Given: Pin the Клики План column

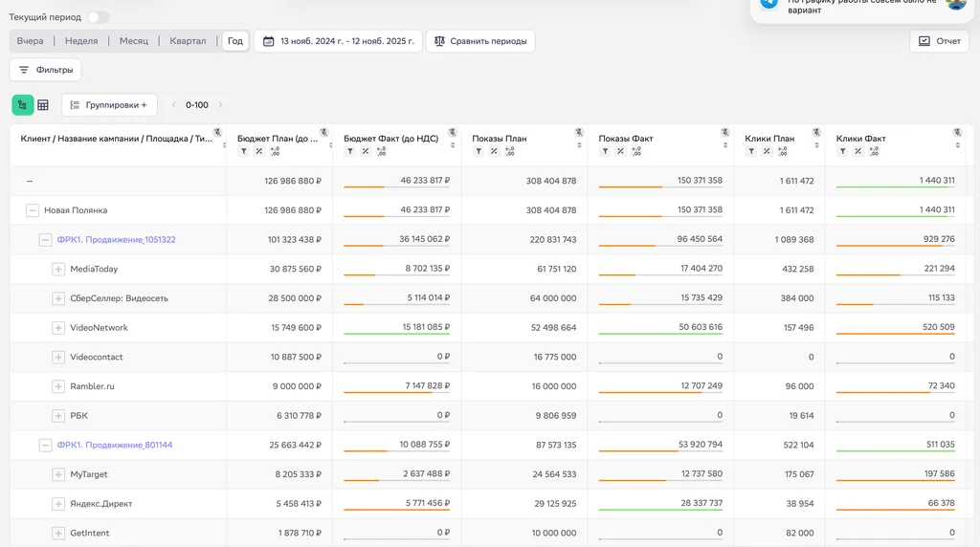Looking at the screenshot, I should [x=816, y=132].
